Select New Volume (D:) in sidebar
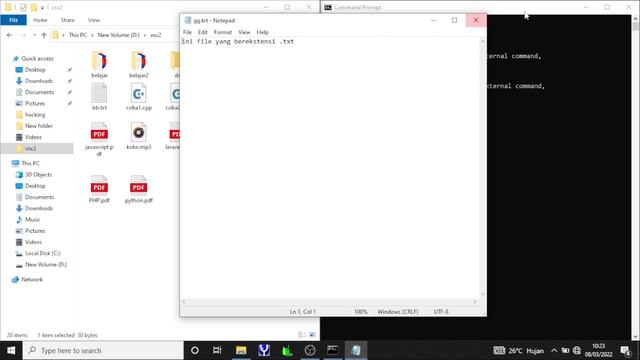 (46, 265)
